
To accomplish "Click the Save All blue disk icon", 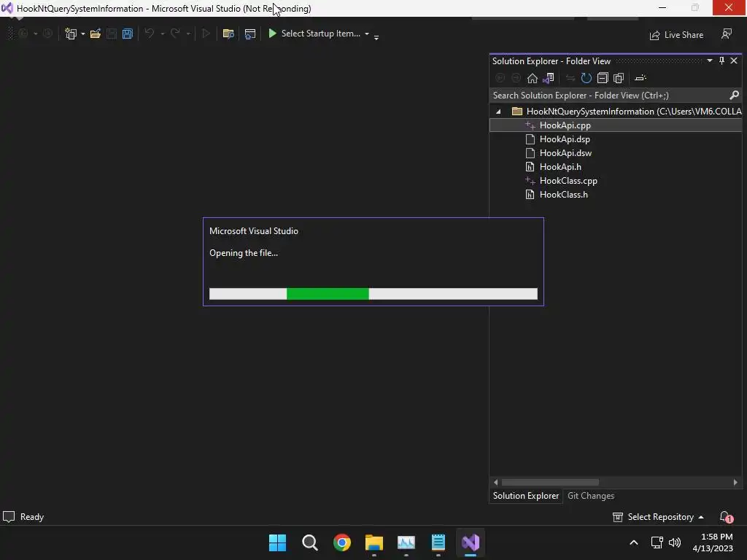I will (x=127, y=34).
